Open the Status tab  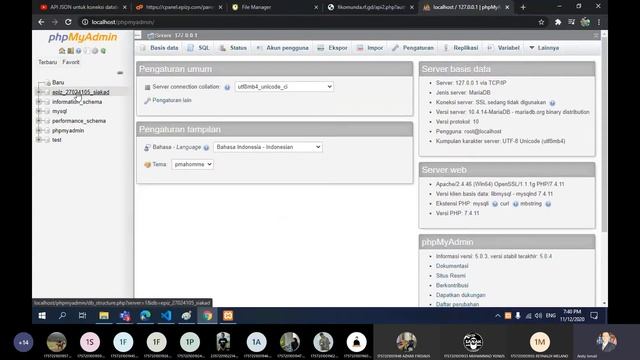(x=233, y=48)
